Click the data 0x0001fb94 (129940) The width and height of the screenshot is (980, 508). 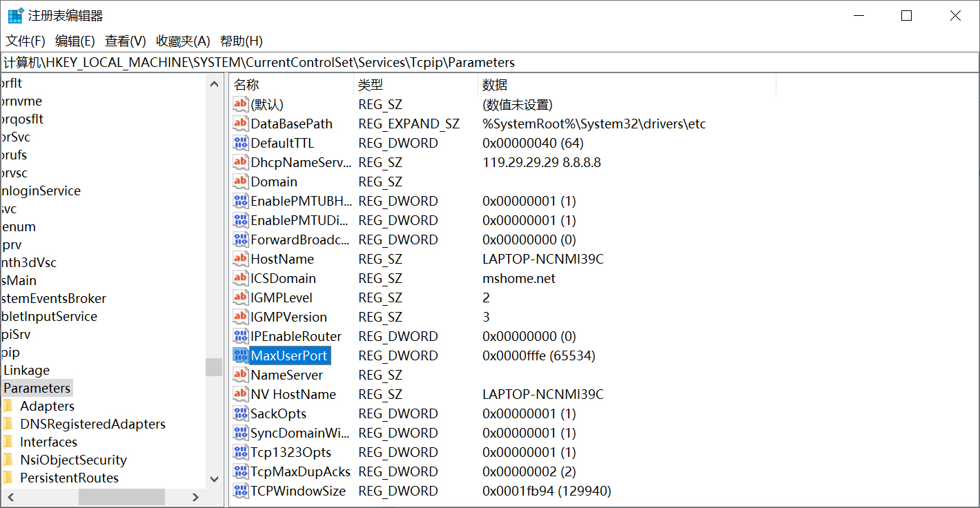pyautogui.click(x=547, y=491)
